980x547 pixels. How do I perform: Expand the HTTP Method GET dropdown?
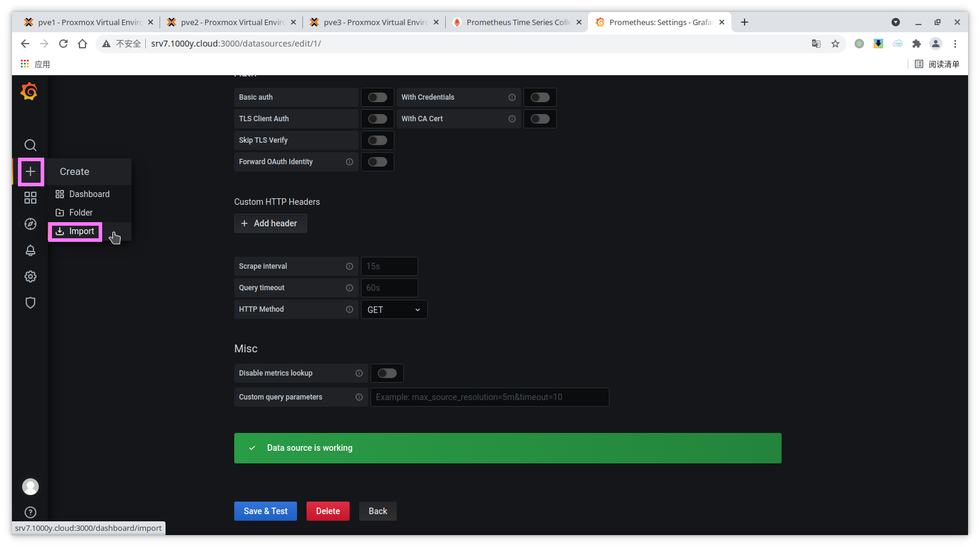click(394, 309)
